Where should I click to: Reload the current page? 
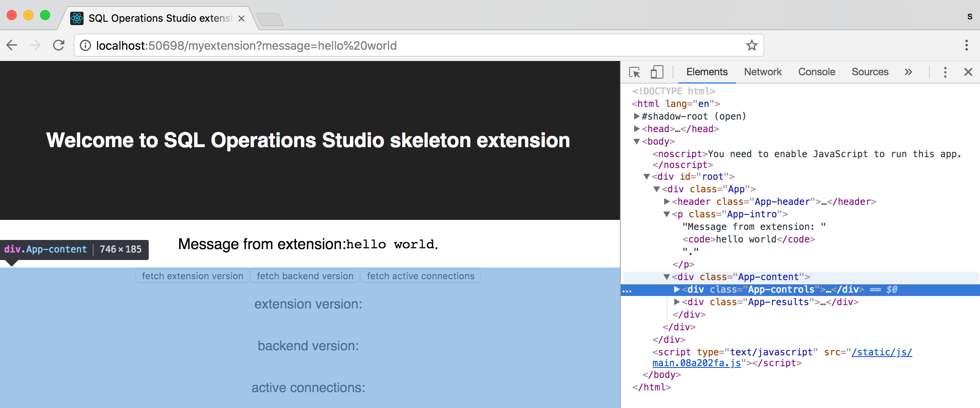pyautogui.click(x=58, y=45)
